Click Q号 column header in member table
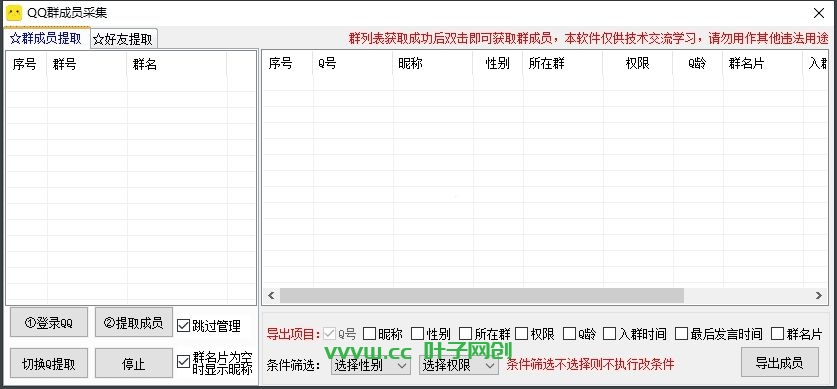 [x=353, y=63]
